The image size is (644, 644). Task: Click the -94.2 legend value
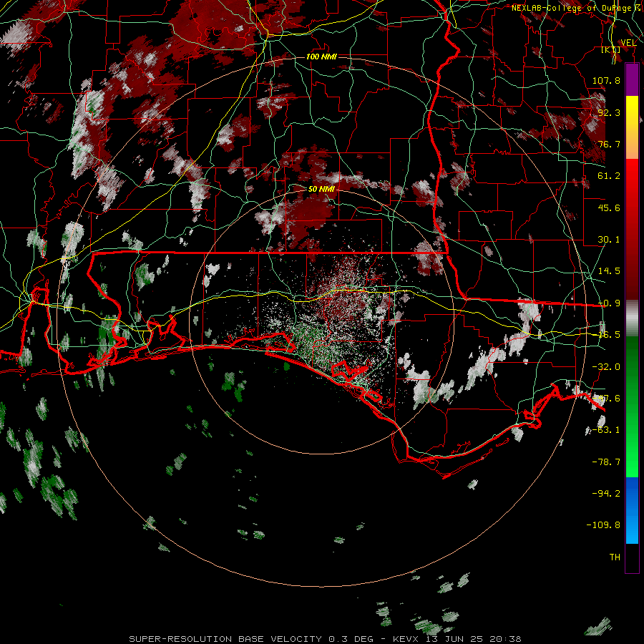coord(606,494)
